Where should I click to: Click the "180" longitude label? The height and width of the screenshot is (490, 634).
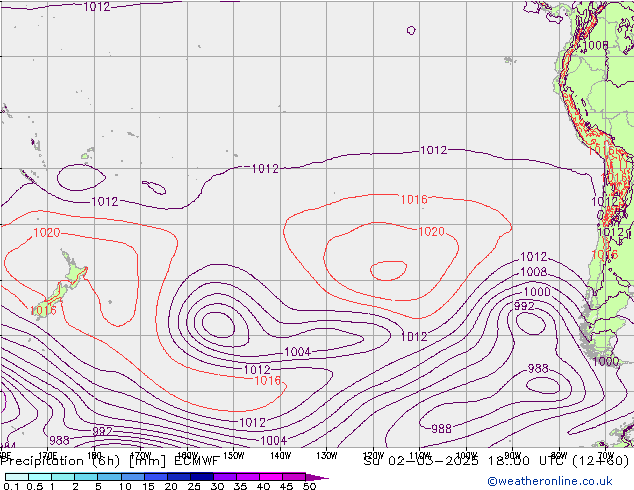94,456
